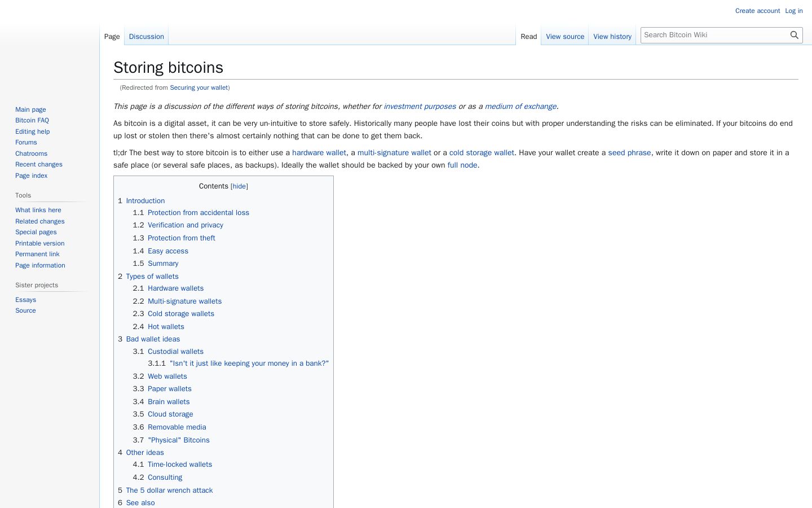Jump to bank comparison subsection
The height and width of the screenshot is (508, 812).
[249, 363]
